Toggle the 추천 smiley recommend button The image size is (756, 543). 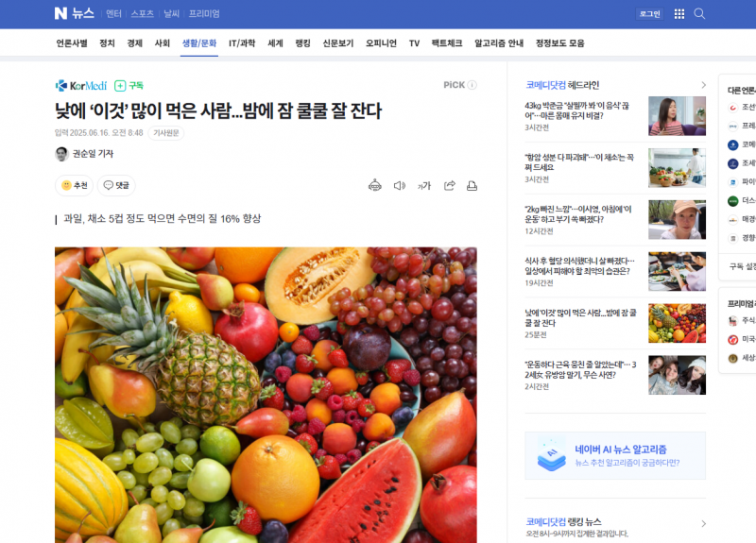(x=74, y=185)
